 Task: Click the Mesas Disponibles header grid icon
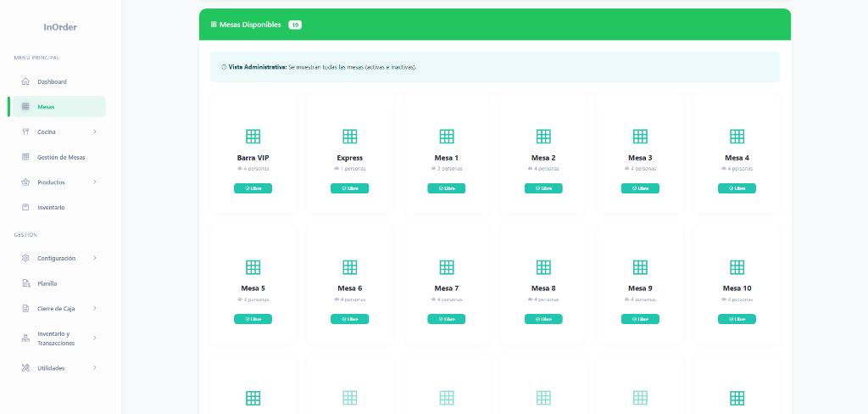tap(214, 25)
